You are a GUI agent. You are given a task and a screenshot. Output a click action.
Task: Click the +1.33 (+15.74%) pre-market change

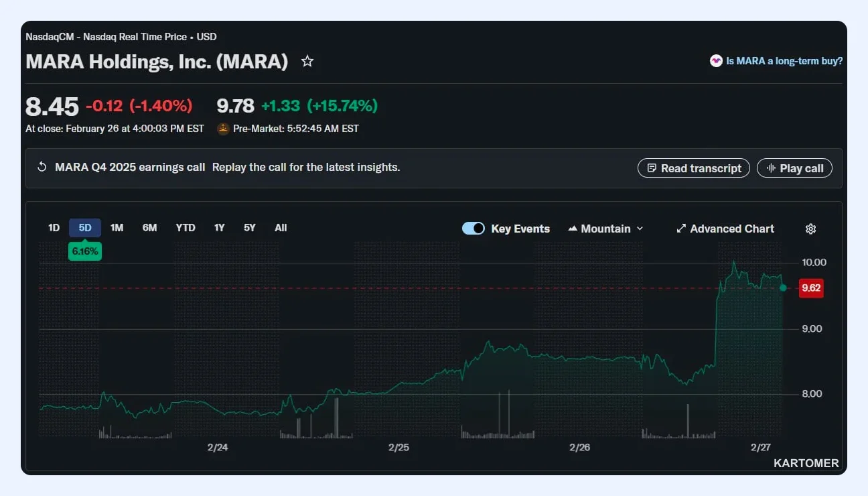click(x=319, y=106)
